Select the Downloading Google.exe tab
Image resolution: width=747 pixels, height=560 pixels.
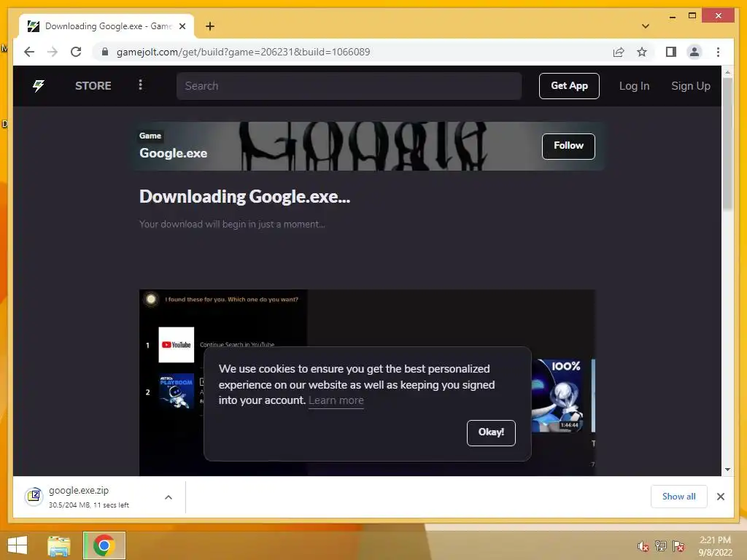(107, 26)
